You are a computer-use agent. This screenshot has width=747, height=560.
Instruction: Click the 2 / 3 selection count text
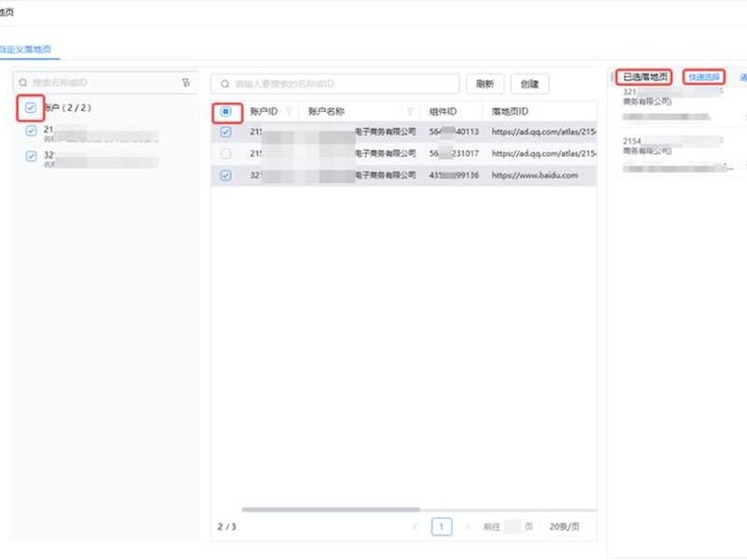pos(227,526)
